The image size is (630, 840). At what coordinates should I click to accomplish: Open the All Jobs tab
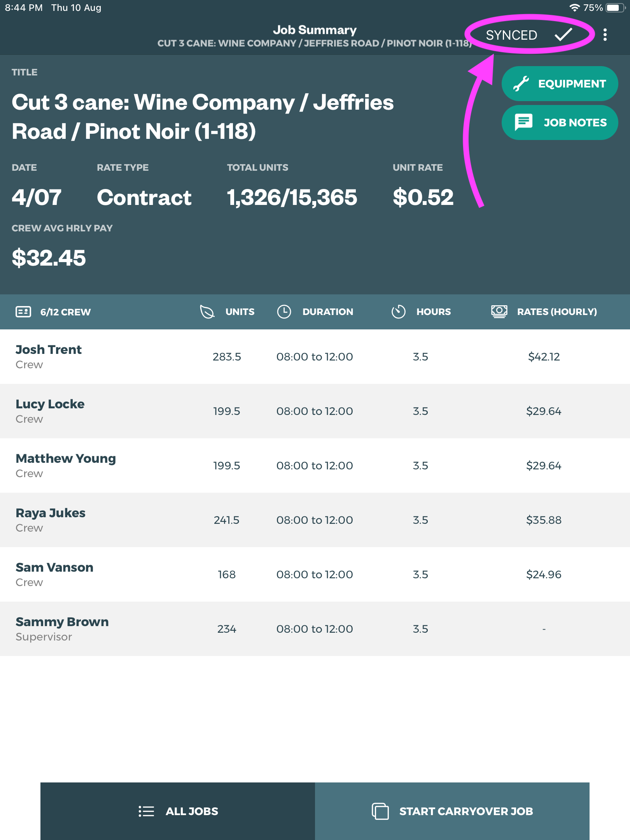pos(178,811)
